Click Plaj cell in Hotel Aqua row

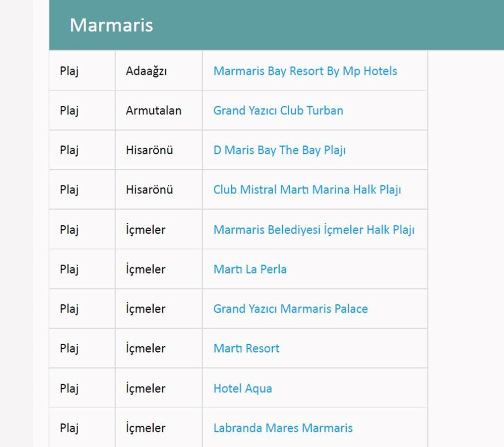[69, 389]
